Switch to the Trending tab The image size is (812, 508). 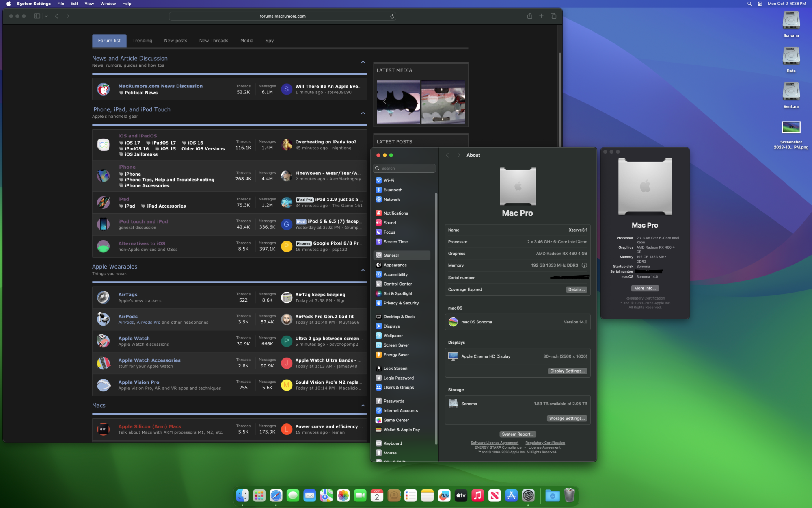click(142, 41)
